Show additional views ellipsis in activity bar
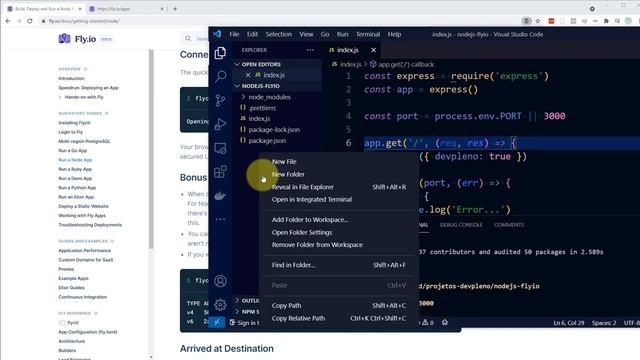This screenshot has width=640, height=360. (x=220, y=219)
